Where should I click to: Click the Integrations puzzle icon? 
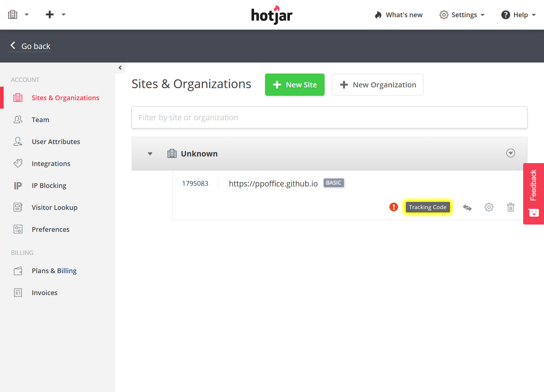coord(18,163)
